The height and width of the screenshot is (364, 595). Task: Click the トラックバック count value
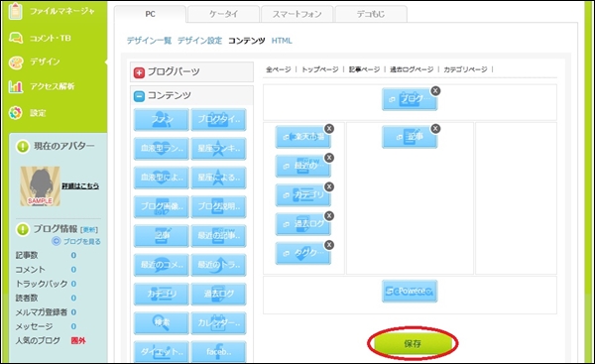(x=73, y=284)
